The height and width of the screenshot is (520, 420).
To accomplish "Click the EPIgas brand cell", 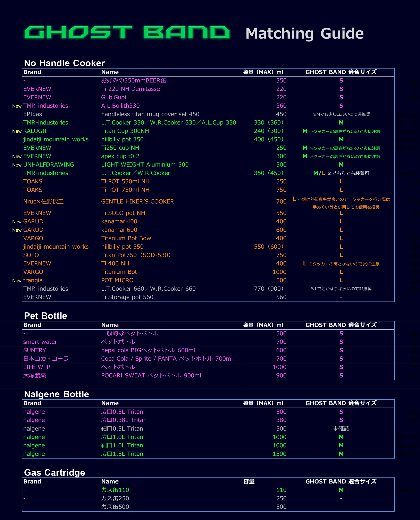I will point(32,114).
